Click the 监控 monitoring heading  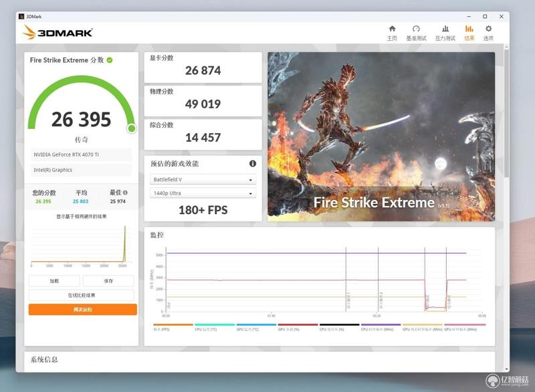coord(157,235)
